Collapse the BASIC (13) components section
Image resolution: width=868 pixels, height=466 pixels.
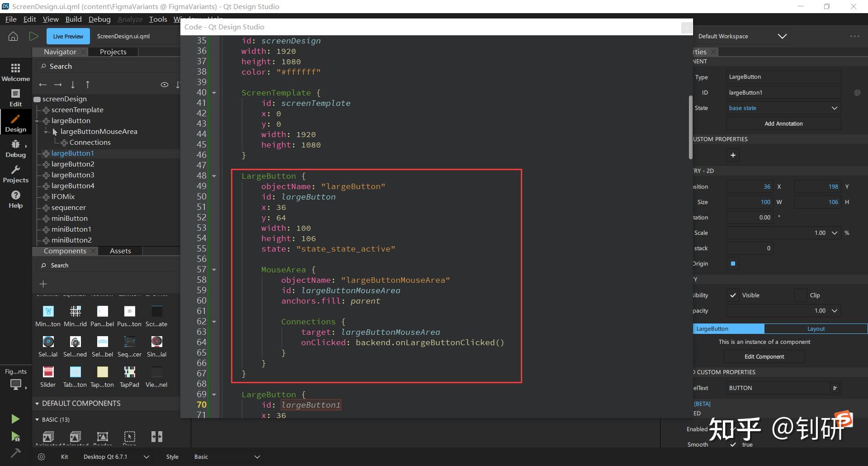pyautogui.click(x=36, y=419)
